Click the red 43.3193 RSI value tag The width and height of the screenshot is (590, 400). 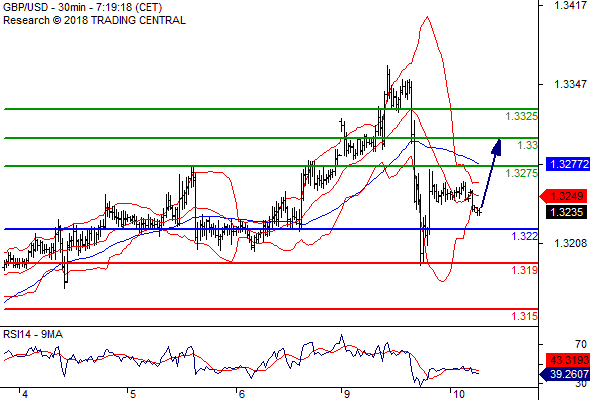567,360
